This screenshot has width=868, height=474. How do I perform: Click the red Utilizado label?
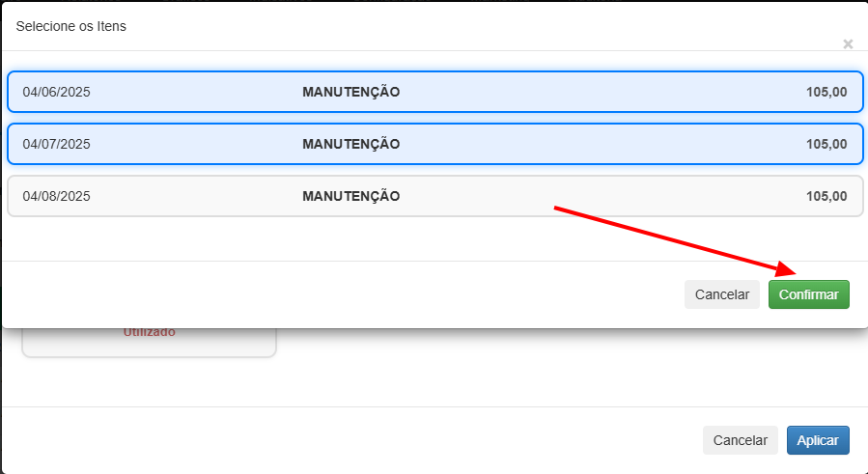(x=149, y=332)
